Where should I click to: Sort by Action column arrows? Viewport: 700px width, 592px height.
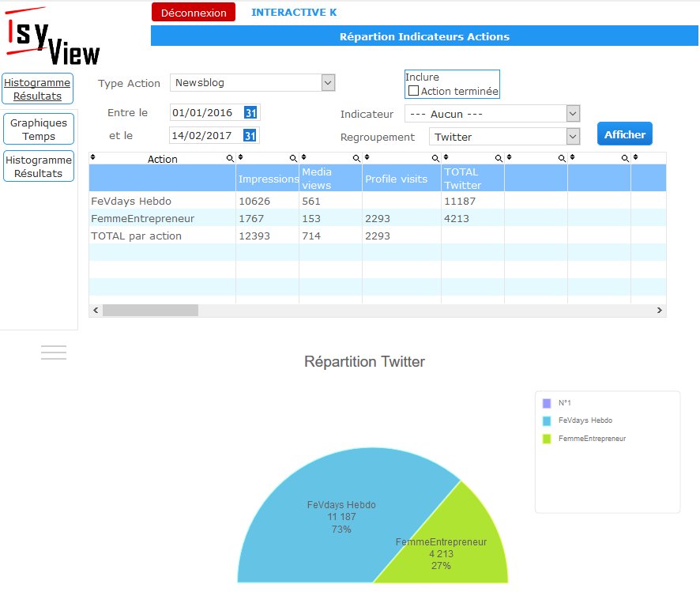[x=93, y=156]
